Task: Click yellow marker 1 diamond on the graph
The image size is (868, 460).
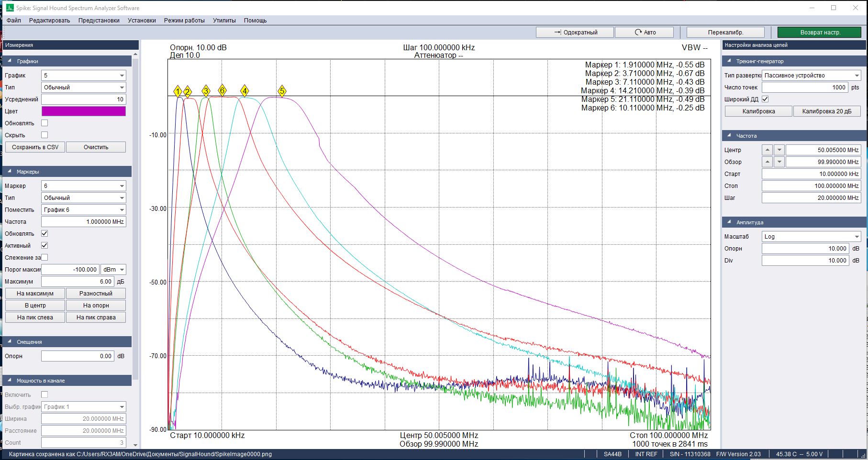Action: point(178,92)
